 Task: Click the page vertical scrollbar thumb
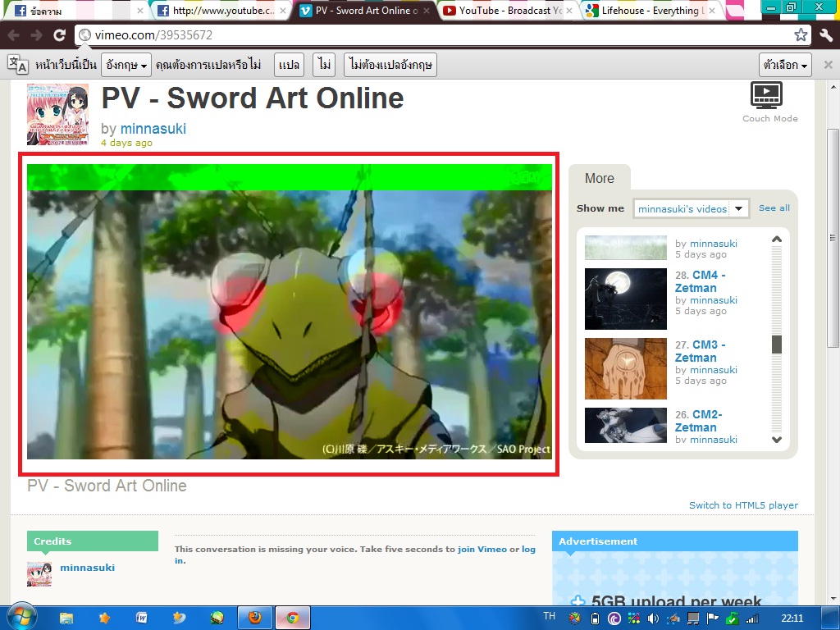point(832,238)
